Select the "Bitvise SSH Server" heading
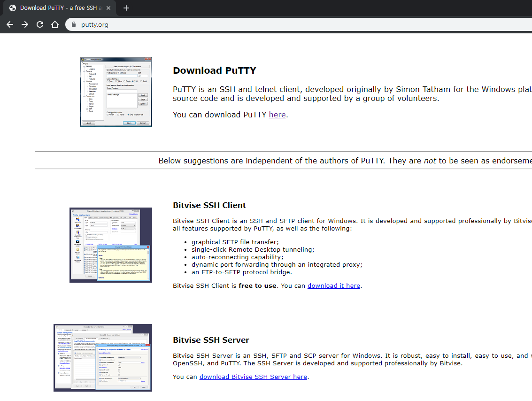532x401 pixels. click(x=211, y=340)
